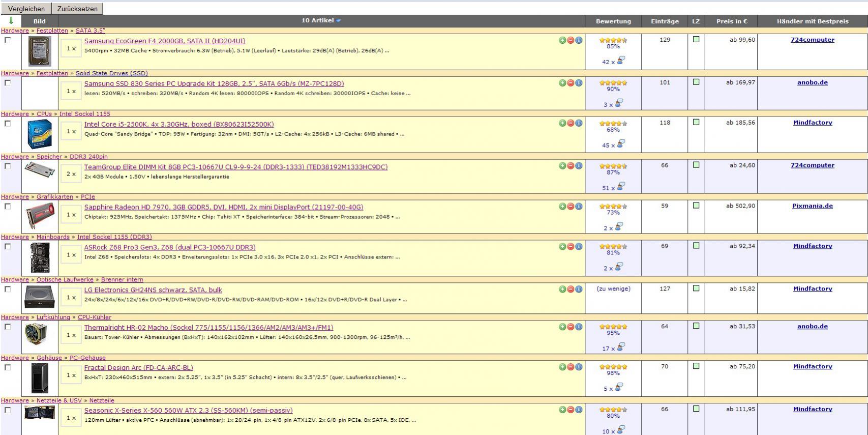The width and height of the screenshot is (868, 435).
Task: Click the Zurücksetzen button
Action: [x=77, y=9]
